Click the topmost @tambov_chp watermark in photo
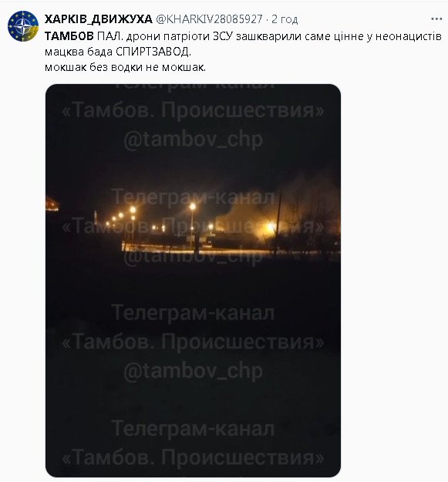Viewport: 448px width, 482px height. pos(194,140)
